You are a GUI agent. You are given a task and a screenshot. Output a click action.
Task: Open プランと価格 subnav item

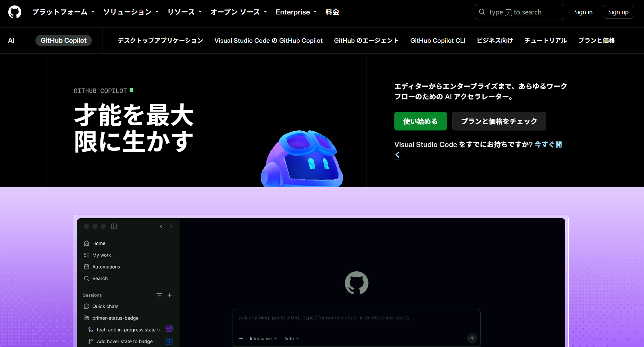597,41
